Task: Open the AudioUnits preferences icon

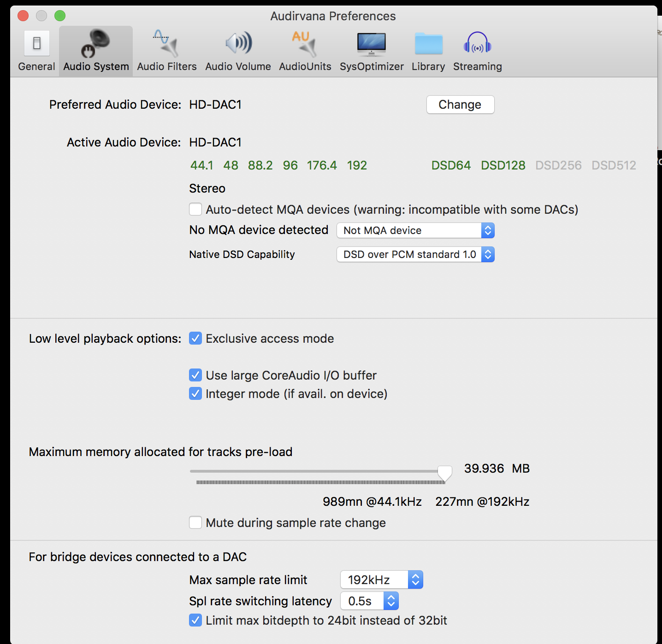Action: click(305, 43)
